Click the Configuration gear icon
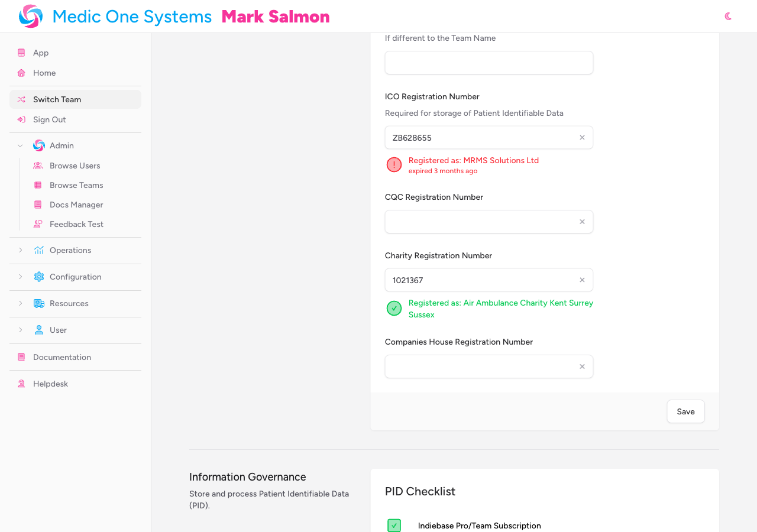 (38, 277)
